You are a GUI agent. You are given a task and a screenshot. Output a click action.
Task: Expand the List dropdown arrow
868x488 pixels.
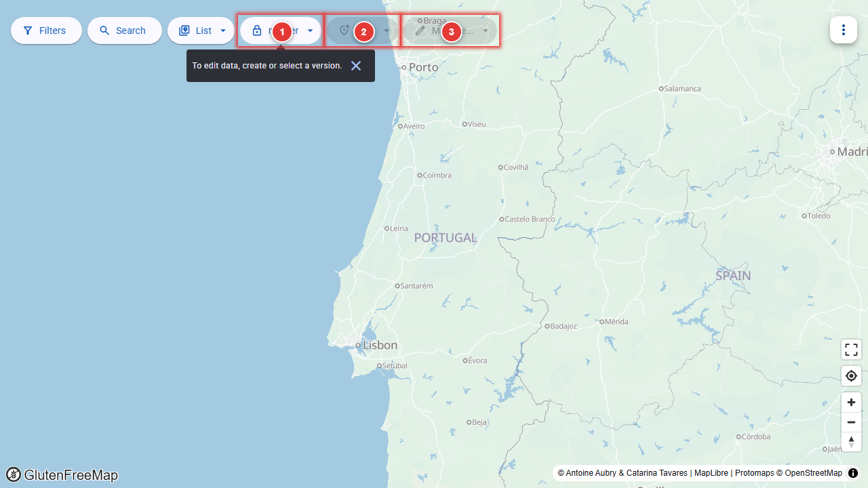click(x=223, y=30)
